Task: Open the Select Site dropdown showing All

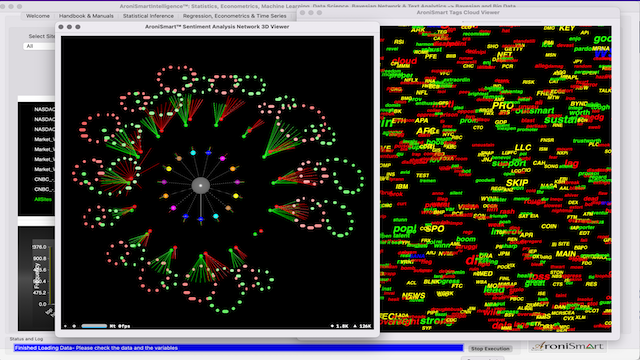Action: (x=39, y=46)
